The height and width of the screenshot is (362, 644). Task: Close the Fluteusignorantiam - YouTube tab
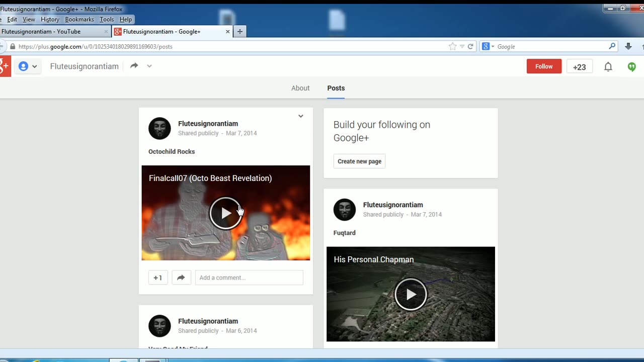tap(106, 32)
